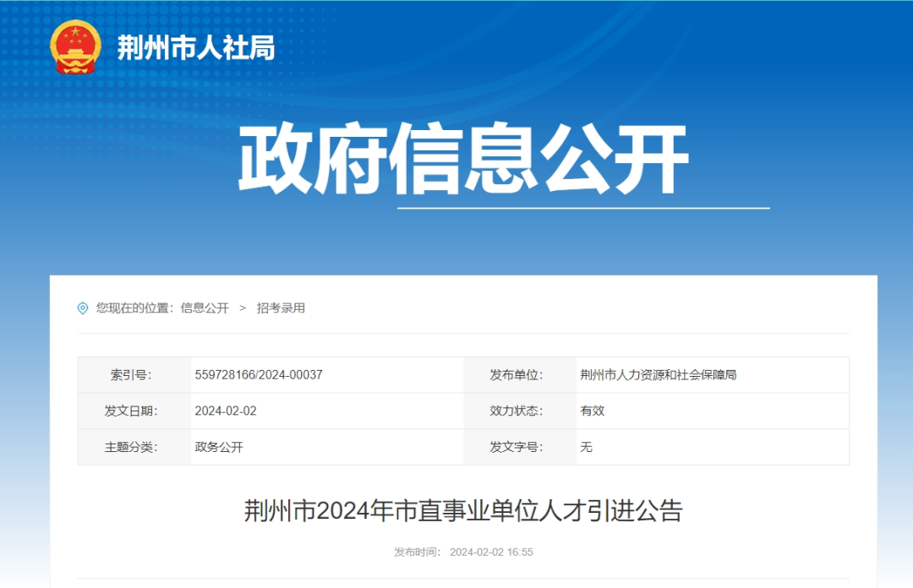Click the 您现在的位置 label
This screenshot has height=588, width=913.
pyautogui.click(x=134, y=308)
